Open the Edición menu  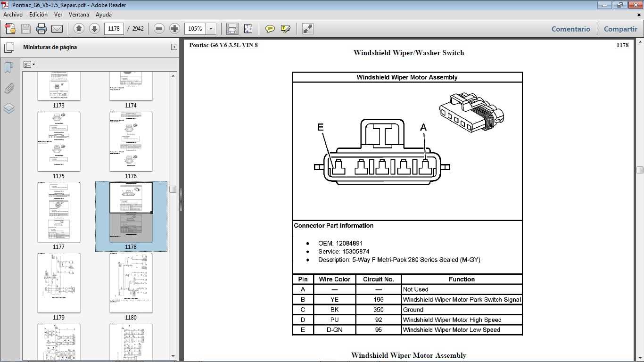[38, 15]
